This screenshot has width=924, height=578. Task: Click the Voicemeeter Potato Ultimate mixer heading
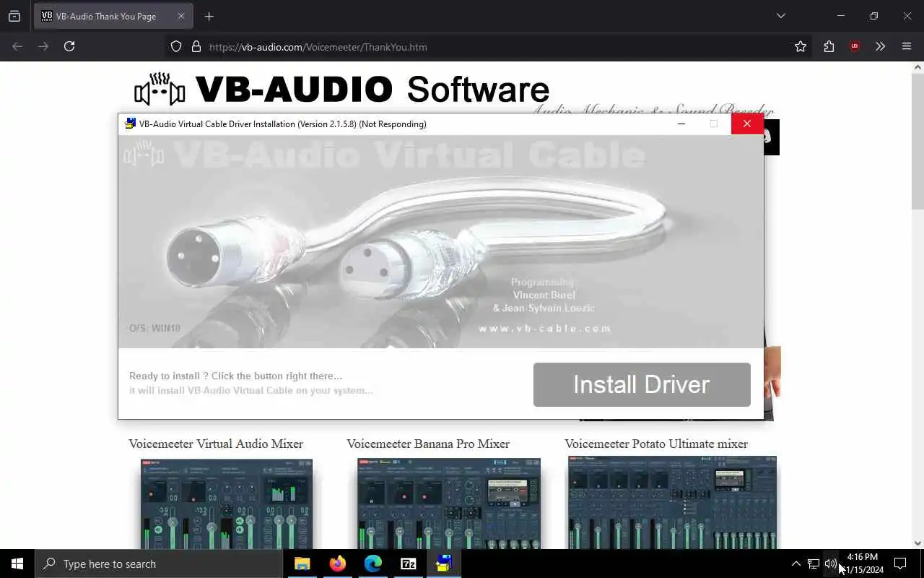point(656,444)
